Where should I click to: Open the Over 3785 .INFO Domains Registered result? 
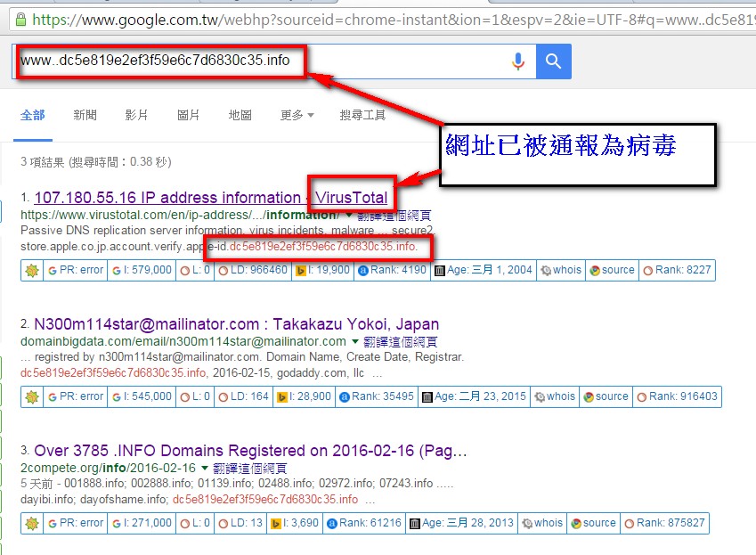251,451
